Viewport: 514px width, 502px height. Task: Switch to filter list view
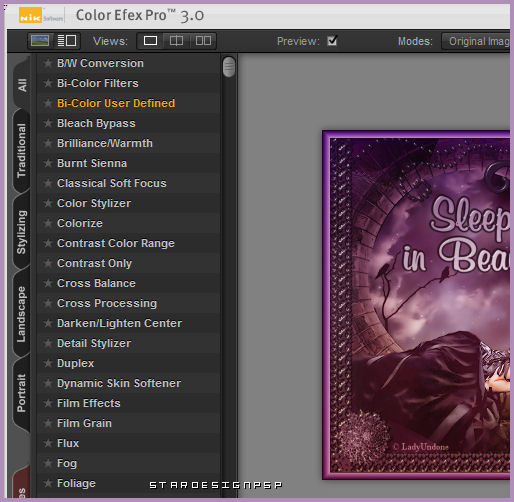pyautogui.click(x=67, y=41)
